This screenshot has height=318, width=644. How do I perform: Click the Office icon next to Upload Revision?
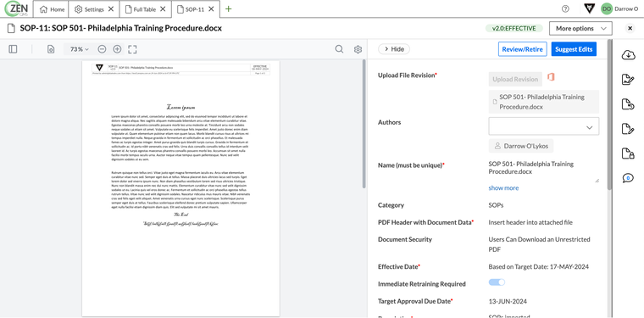551,77
